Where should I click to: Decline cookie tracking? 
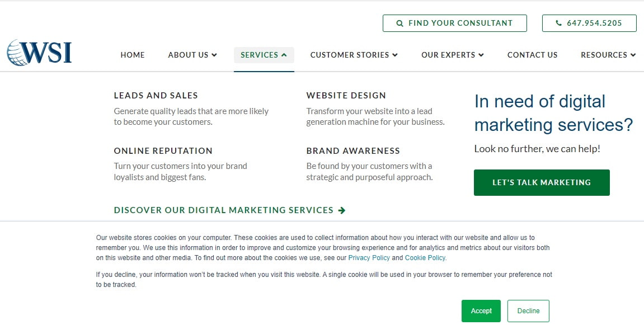(x=528, y=311)
